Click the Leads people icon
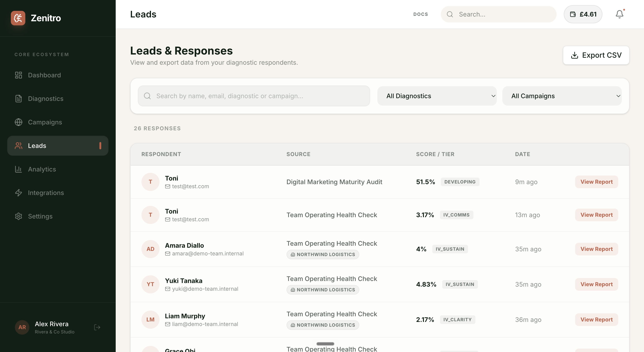The width and height of the screenshot is (644, 352). 19,146
